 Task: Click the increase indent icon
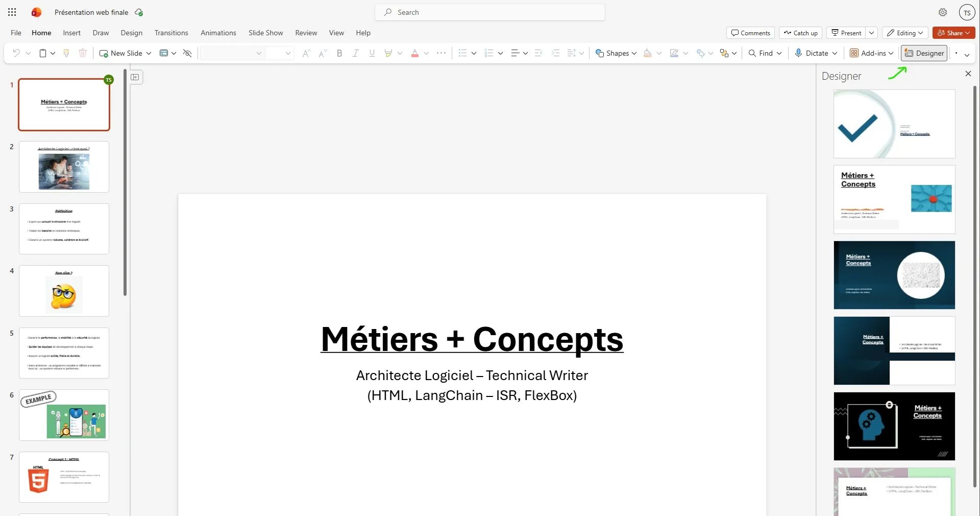pyautogui.click(x=556, y=53)
